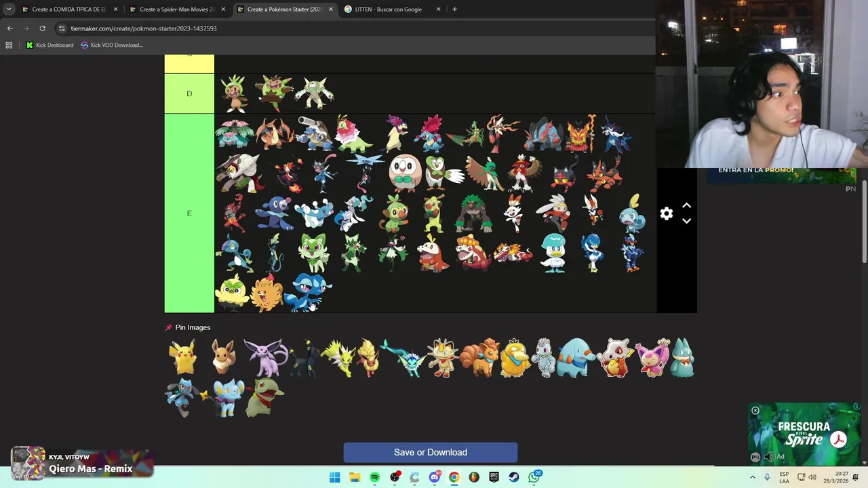
Task: Close the Spider-Man Movies tab
Action: tap(223, 9)
